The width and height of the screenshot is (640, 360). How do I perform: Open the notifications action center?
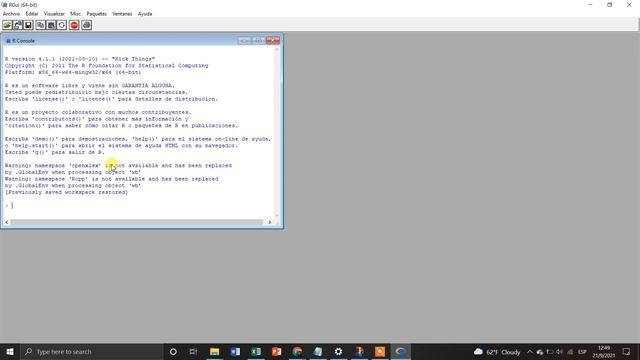(x=627, y=352)
